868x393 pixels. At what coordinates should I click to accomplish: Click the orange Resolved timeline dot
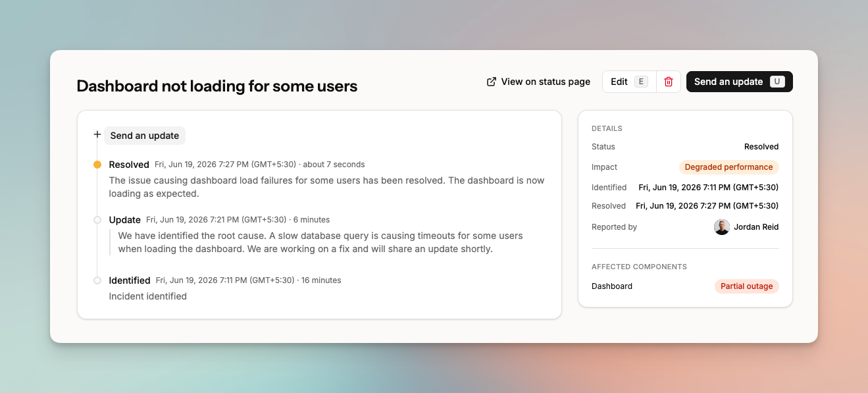click(x=97, y=165)
